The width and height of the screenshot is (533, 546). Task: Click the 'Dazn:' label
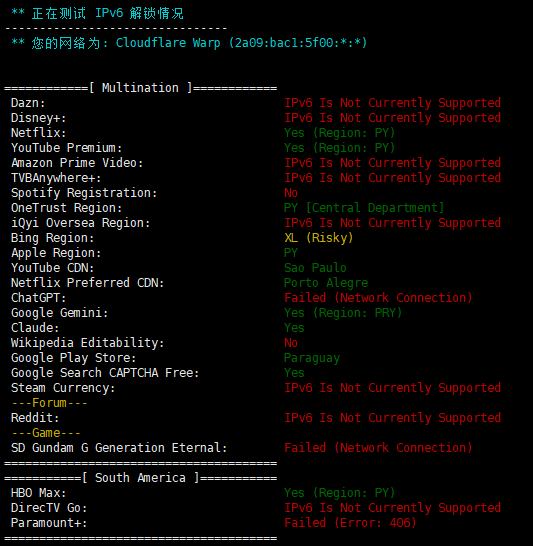tap(28, 103)
